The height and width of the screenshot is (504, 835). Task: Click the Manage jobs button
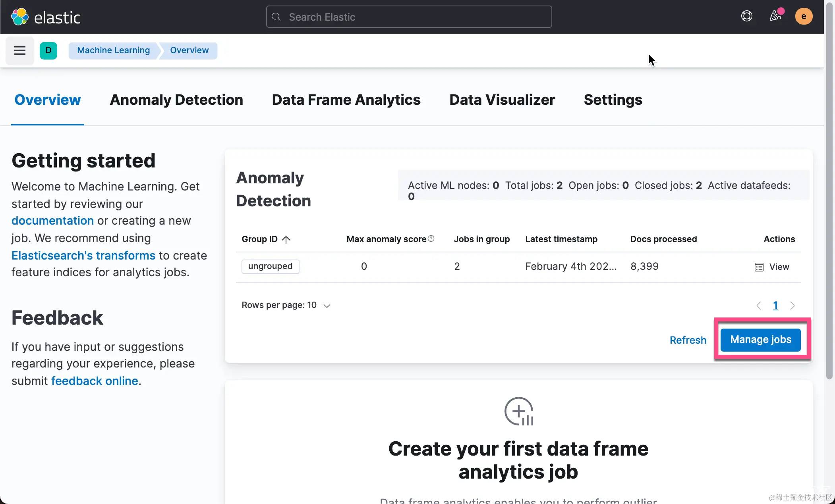[760, 340]
